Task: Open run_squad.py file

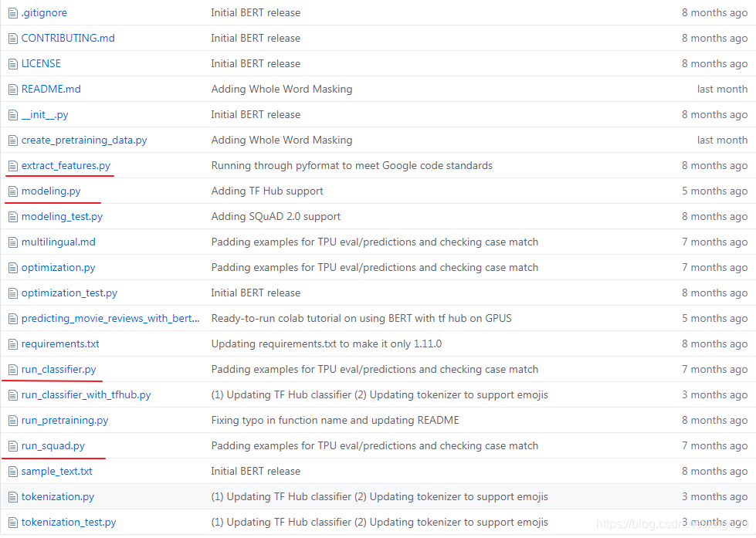Action: click(x=53, y=446)
